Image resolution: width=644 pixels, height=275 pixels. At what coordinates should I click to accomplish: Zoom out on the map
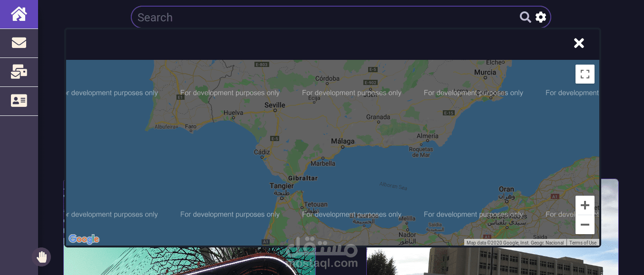click(x=585, y=225)
